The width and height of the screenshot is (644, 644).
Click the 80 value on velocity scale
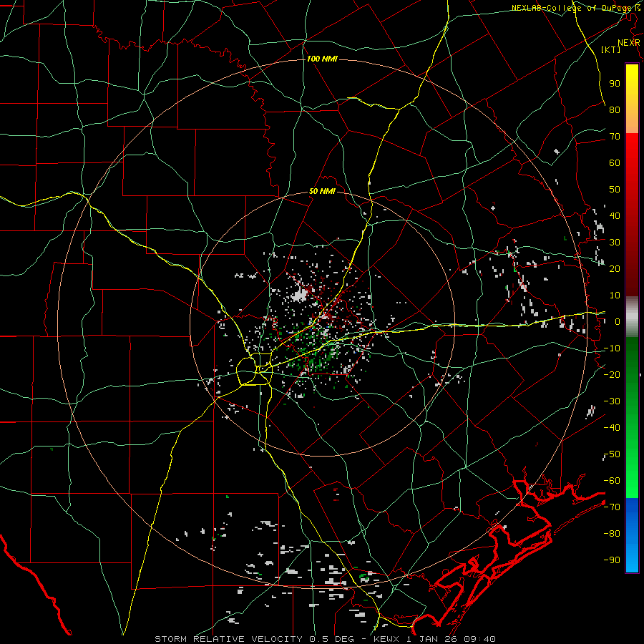[x=615, y=109]
